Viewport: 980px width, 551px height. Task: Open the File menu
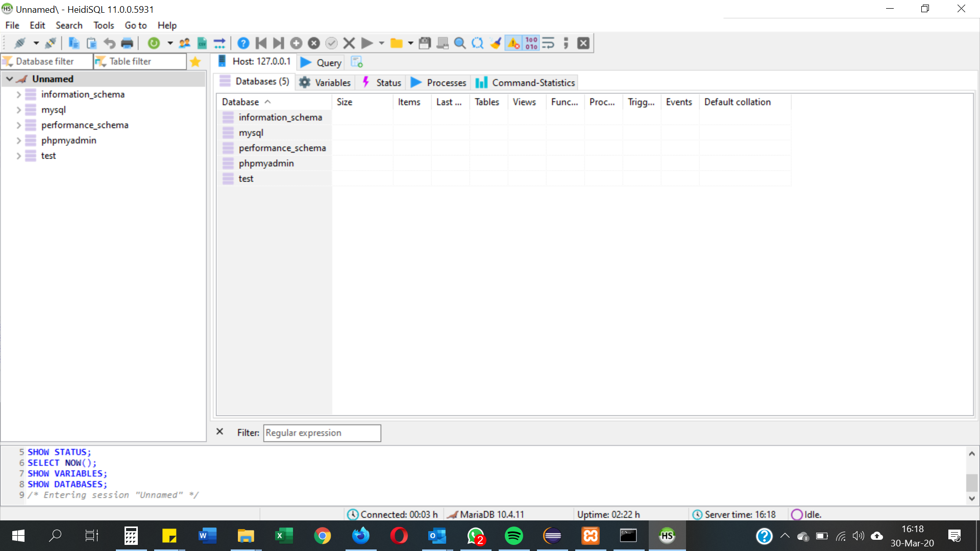pyautogui.click(x=12, y=26)
